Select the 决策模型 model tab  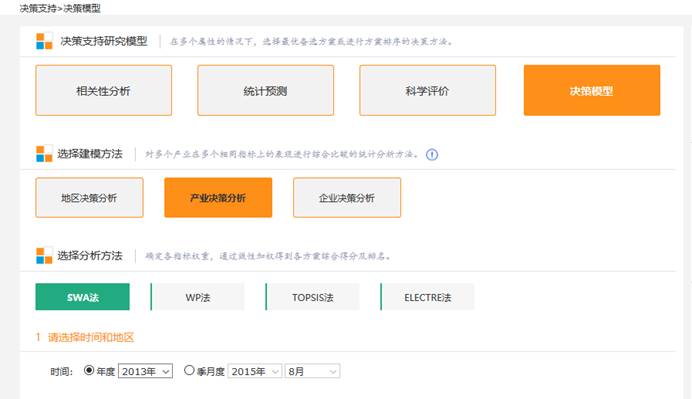point(592,90)
